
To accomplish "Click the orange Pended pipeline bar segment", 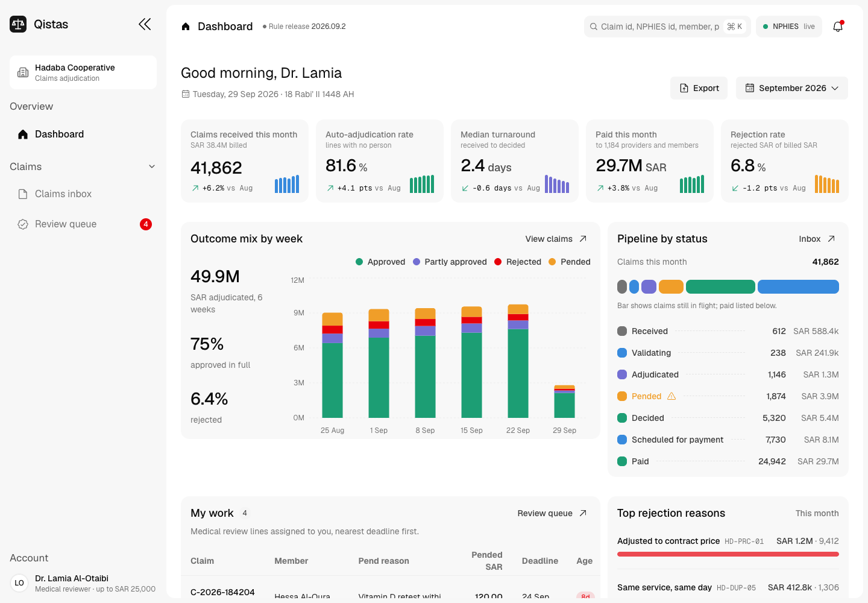I will point(671,287).
